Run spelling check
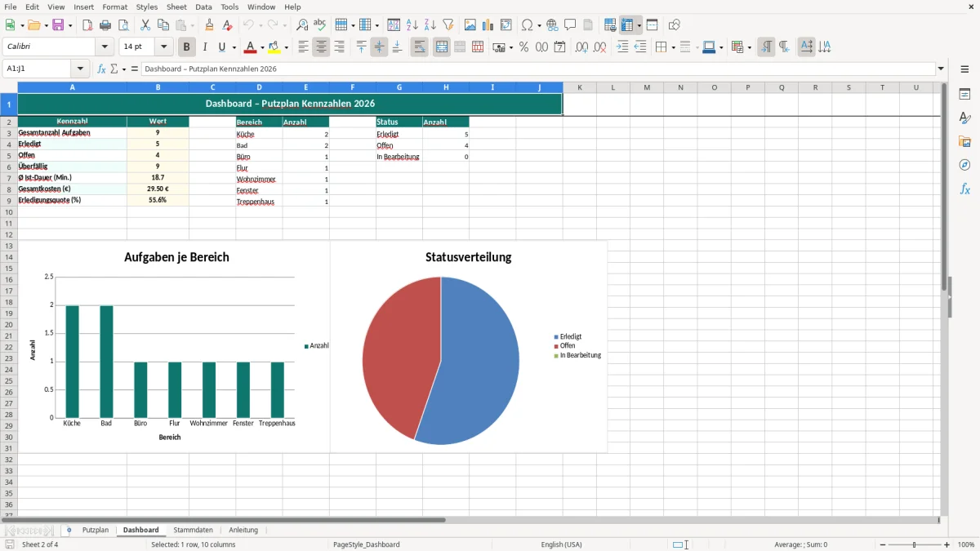This screenshot has width=980, height=551. tap(320, 25)
